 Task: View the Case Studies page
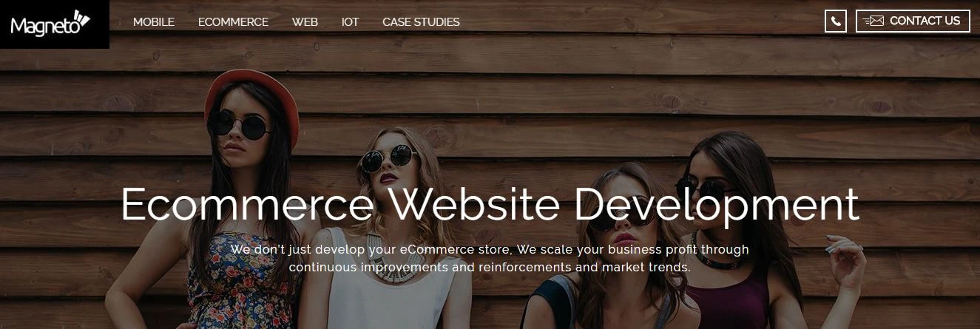(x=421, y=22)
